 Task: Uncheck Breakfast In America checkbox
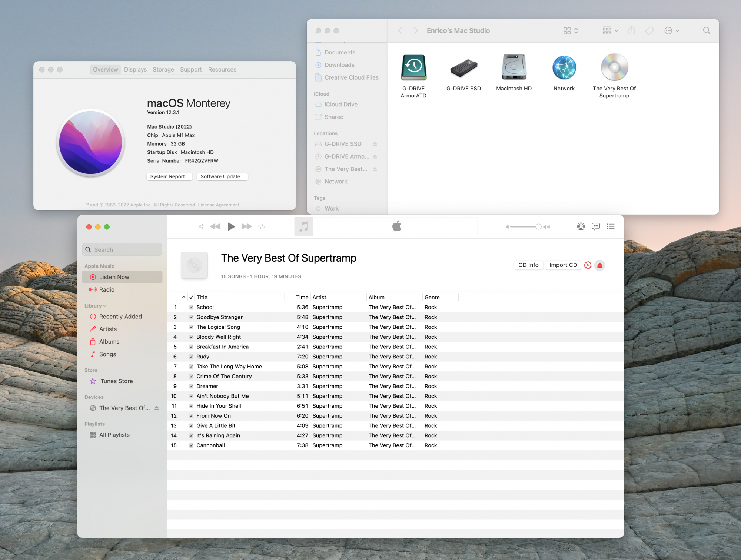[x=191, y=347]
